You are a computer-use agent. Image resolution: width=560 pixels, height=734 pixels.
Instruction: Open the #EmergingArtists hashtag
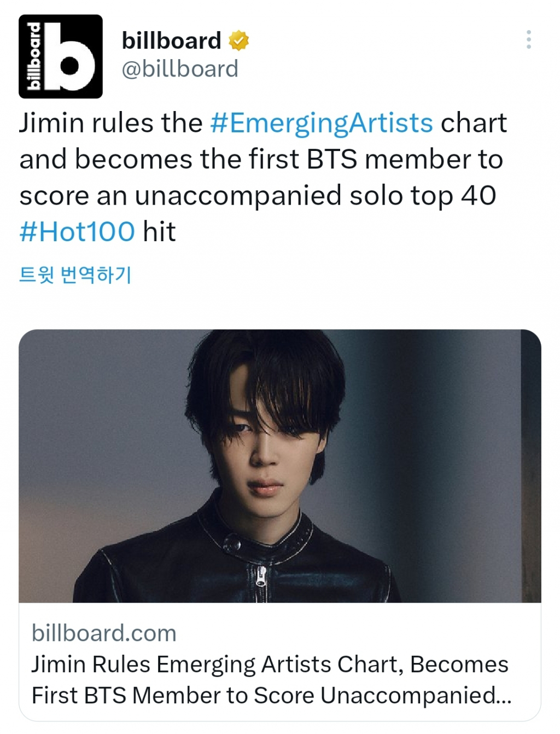322,123
